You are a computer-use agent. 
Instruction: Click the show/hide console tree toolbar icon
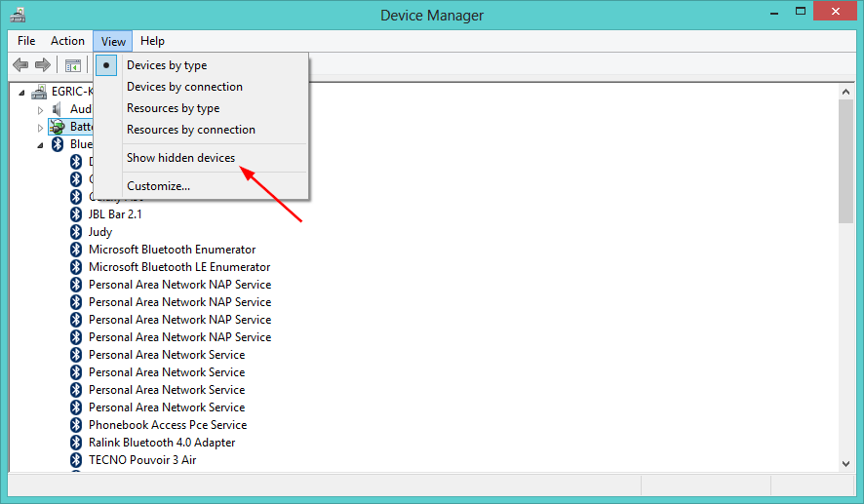pyautogui.click(x=73, y=65)
